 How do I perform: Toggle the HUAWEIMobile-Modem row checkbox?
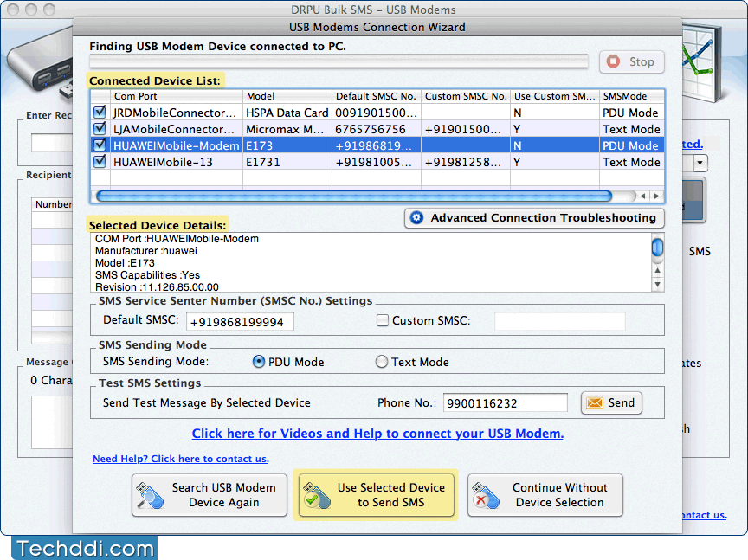pyautogui.click(x=100, y=145)
